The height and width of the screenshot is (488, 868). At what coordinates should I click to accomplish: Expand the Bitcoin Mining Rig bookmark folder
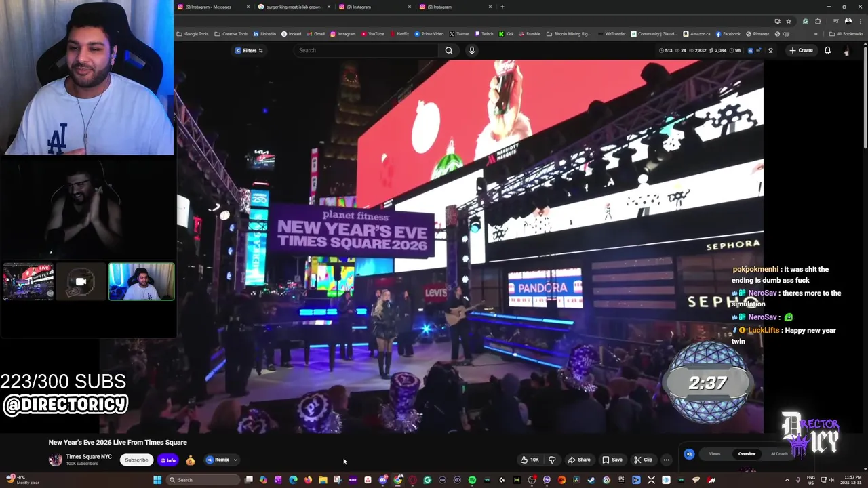568,34
